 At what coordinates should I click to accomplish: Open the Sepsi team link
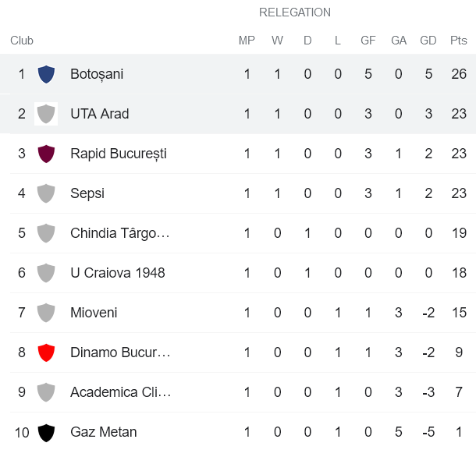click(x=87, y=193)
